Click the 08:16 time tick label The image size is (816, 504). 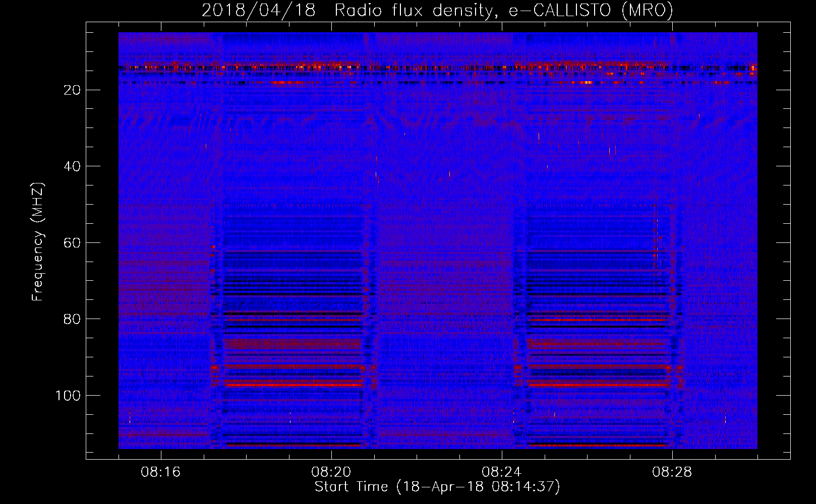(x=161, y=472)
